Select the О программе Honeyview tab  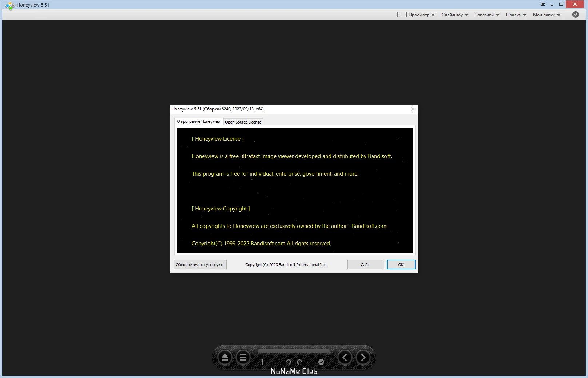pyautogui.click(x=199, y=121)
